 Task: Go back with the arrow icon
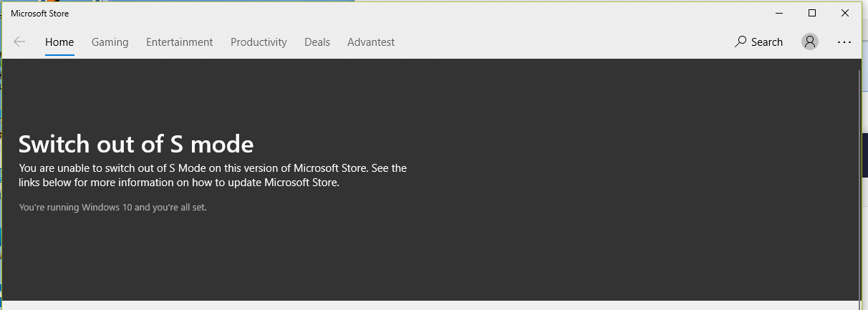coord(19,42)
